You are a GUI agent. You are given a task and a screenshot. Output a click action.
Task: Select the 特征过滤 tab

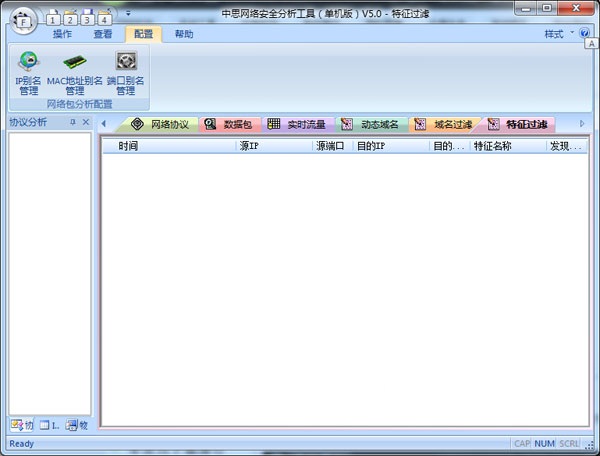517,124
